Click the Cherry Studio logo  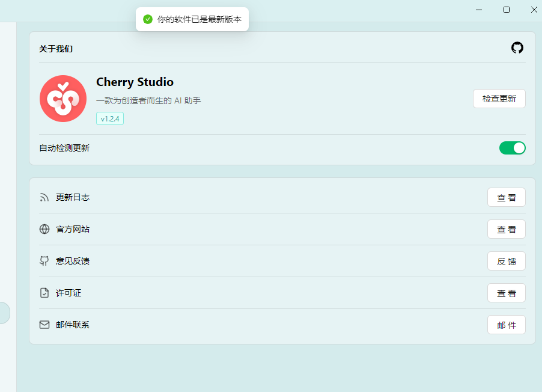point(63,99)
